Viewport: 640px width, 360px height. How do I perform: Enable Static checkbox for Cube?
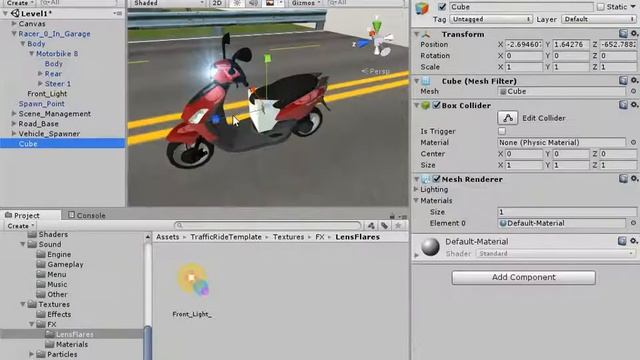point(600,7)
